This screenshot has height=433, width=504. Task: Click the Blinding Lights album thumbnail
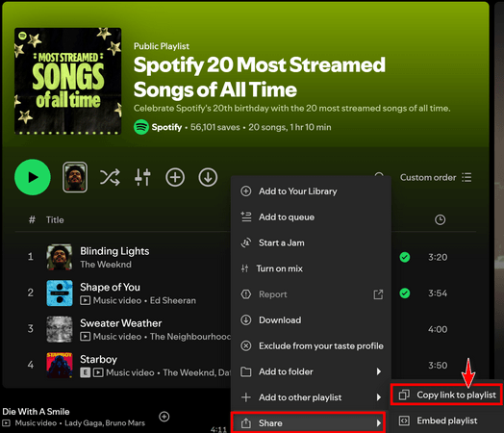point(60,257)
